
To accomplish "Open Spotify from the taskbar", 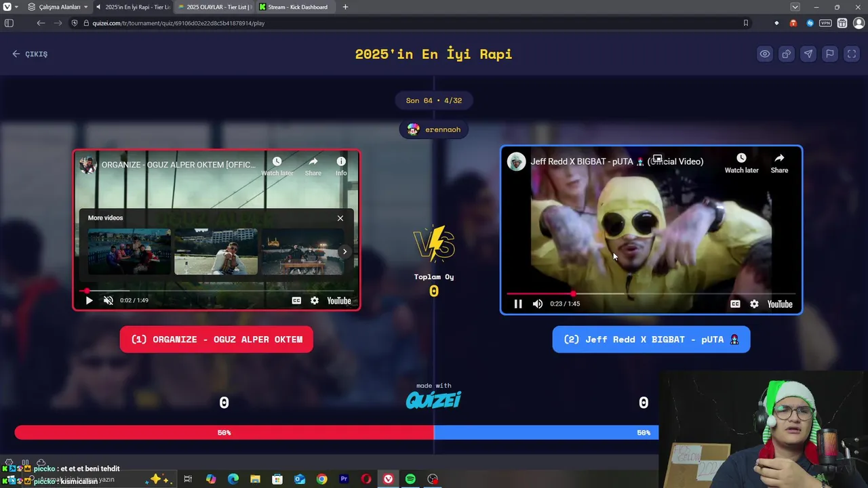I will point(410,479).
